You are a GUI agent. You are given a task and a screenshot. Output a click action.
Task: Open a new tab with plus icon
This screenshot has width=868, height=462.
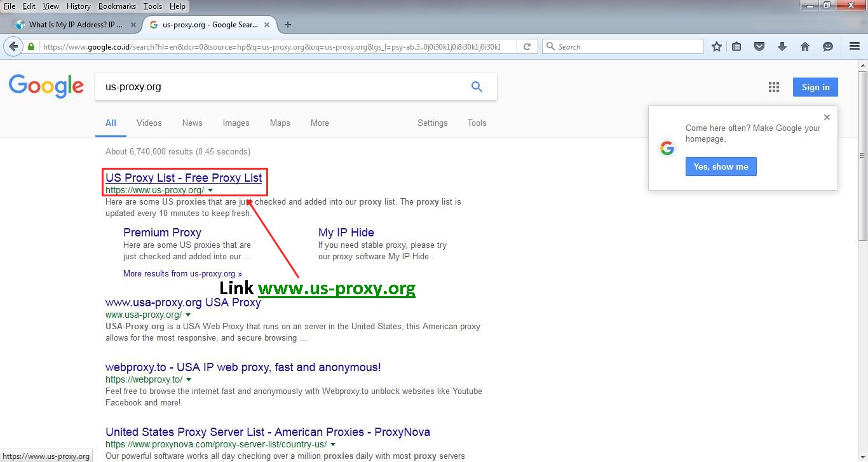(x=288, y=25)
